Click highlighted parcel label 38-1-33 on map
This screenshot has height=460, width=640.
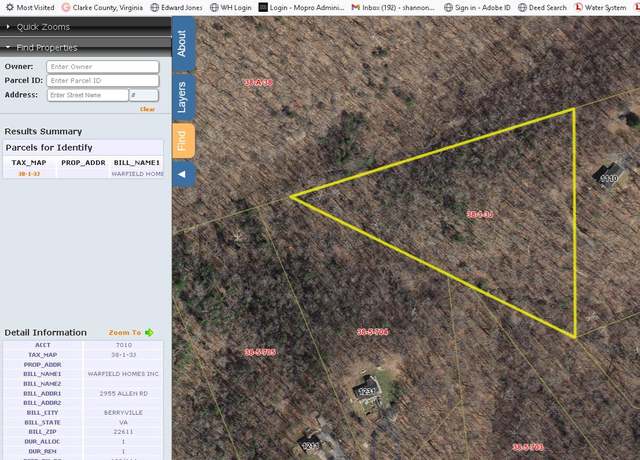tap(480, 214)
